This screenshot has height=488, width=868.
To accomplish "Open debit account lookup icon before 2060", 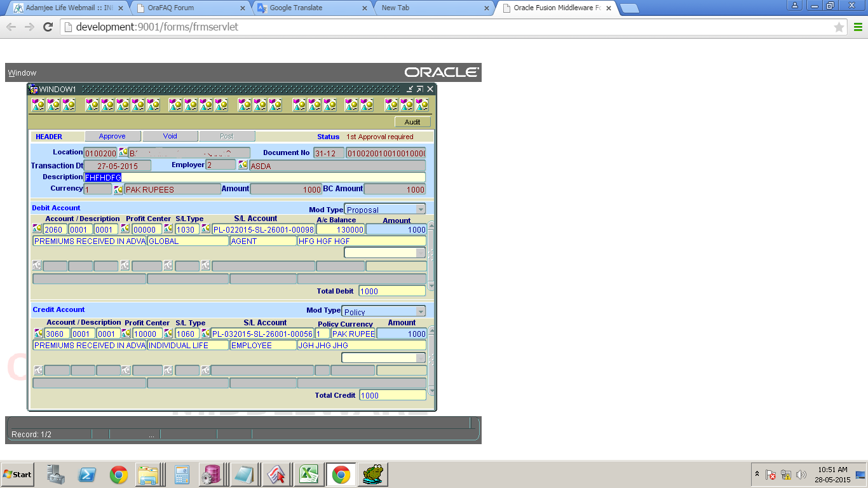I will tap(37, 229).
